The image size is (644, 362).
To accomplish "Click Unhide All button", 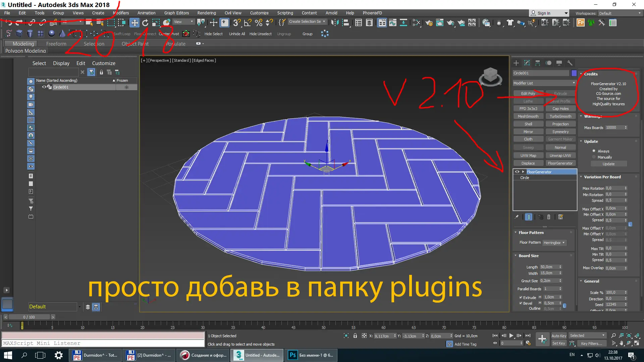I will [237, 34].
